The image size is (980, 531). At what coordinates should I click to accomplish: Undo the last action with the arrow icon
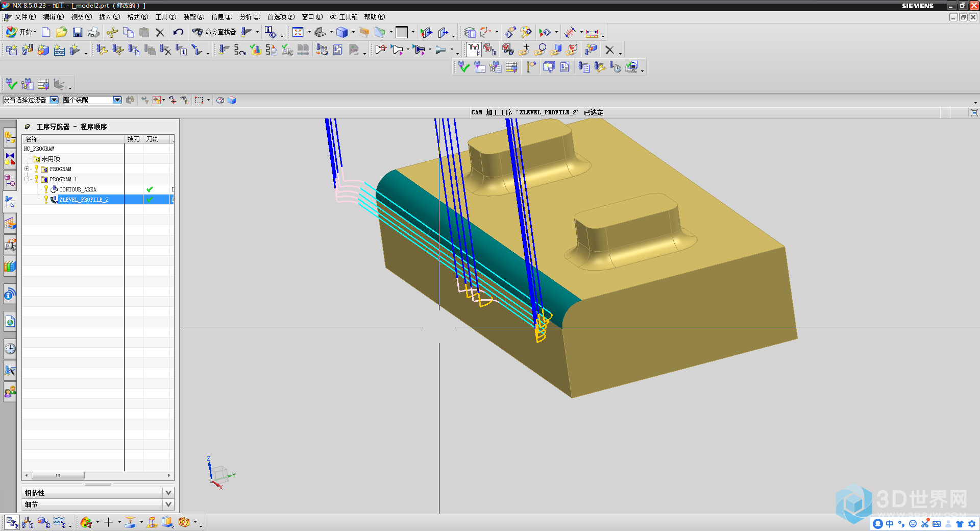point(178,32)
